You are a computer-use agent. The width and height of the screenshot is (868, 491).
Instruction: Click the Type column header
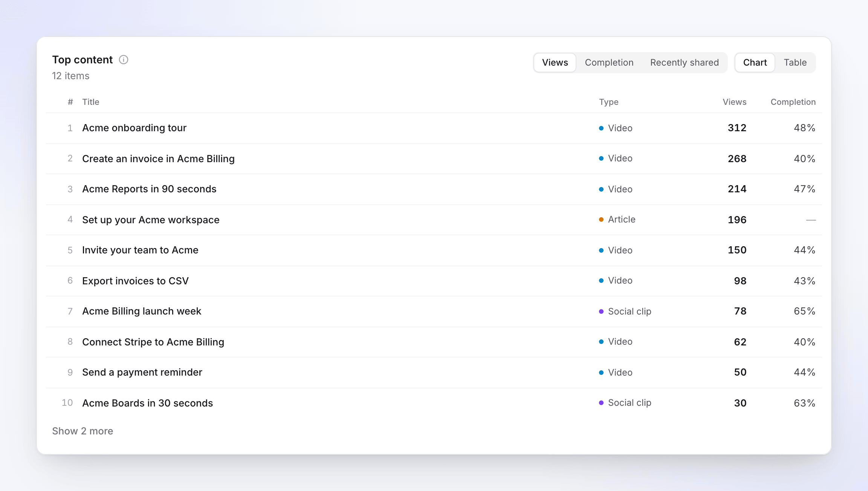coord(609,102)
